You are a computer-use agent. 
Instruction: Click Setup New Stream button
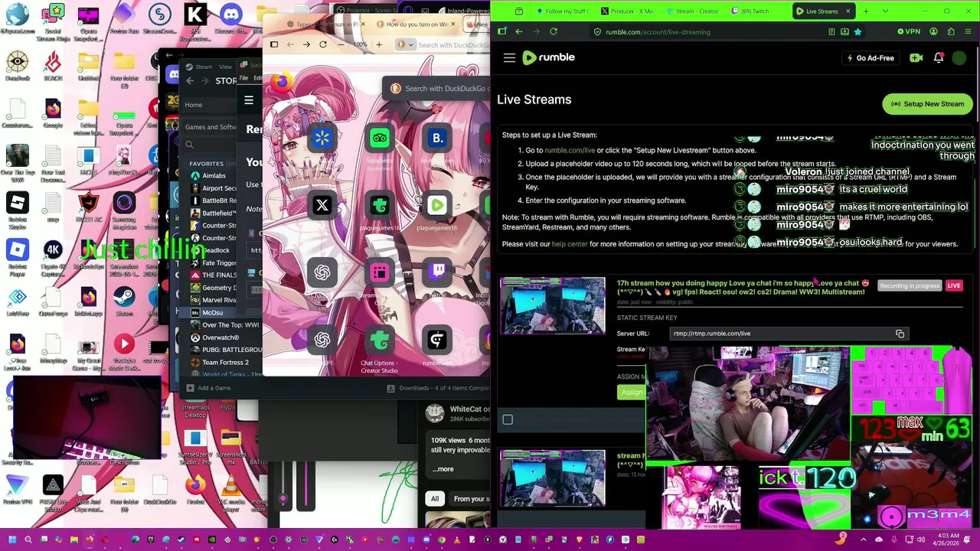pyautogui.click(x=928, y=104)
